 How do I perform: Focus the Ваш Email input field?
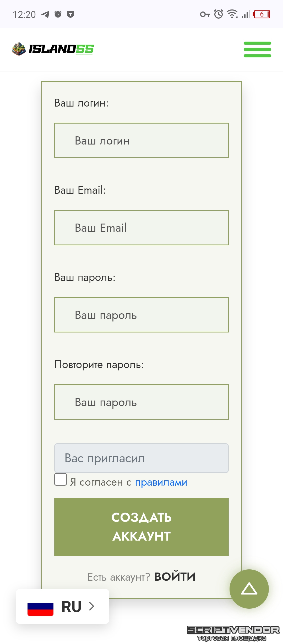click(141, 228)
